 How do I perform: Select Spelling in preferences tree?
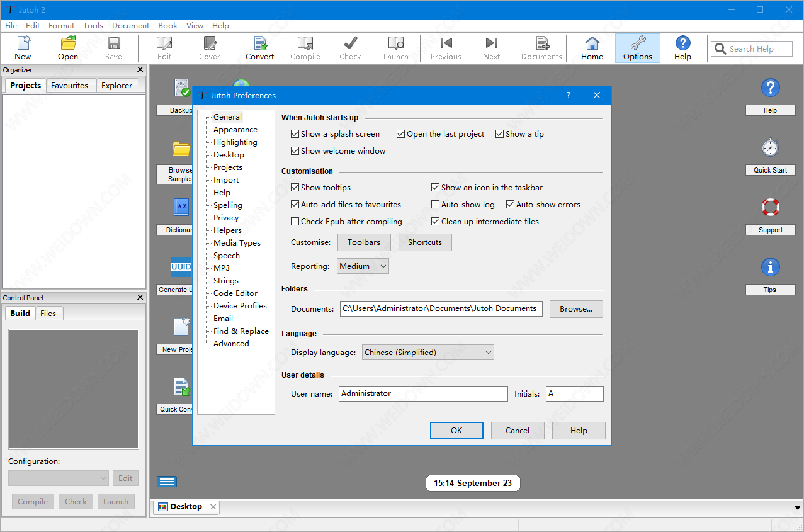click(228, 205)
